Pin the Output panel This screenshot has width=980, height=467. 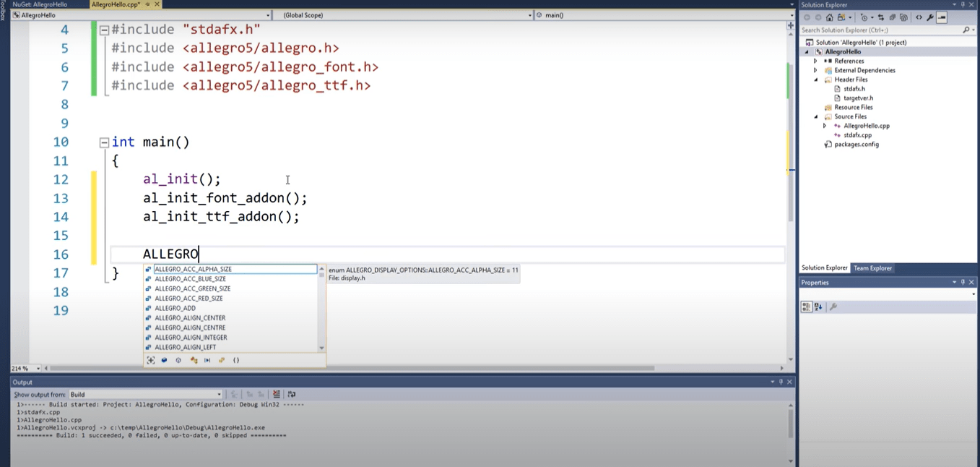point(781,382)
